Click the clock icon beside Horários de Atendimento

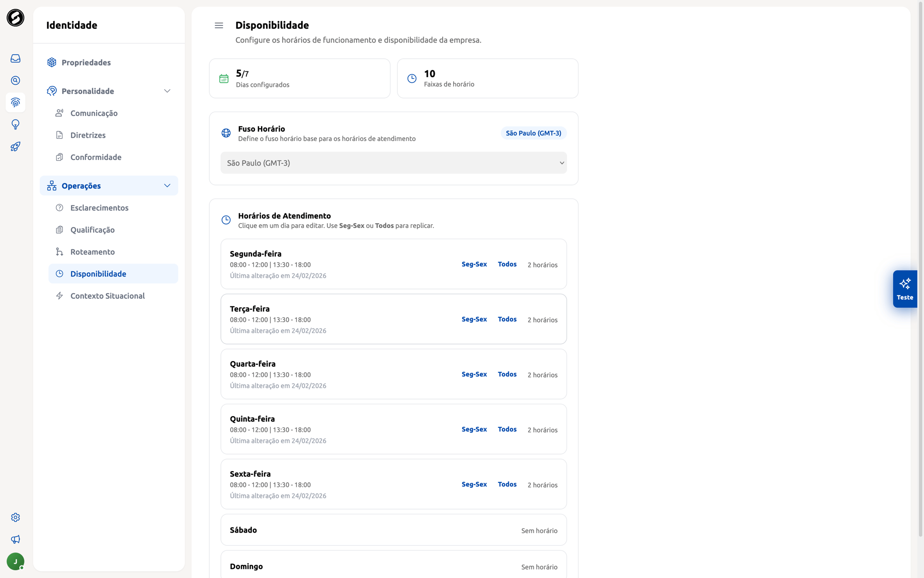pos(226,220)
